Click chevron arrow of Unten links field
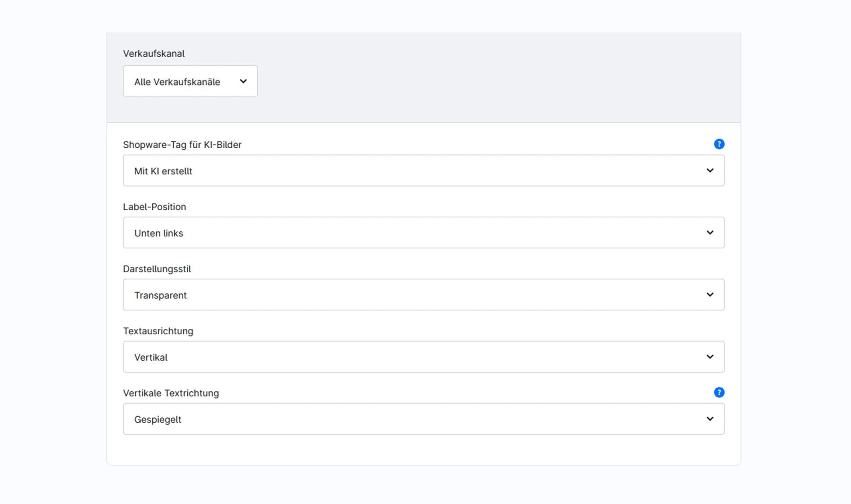The image size is (851, 504). 710,233
